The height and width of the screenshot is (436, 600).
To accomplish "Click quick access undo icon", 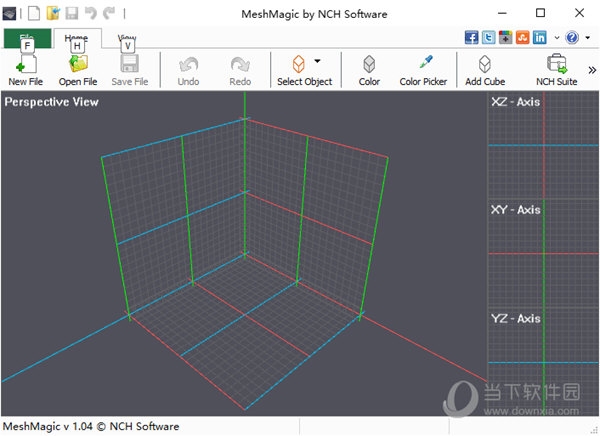I will tap(91, 13).
